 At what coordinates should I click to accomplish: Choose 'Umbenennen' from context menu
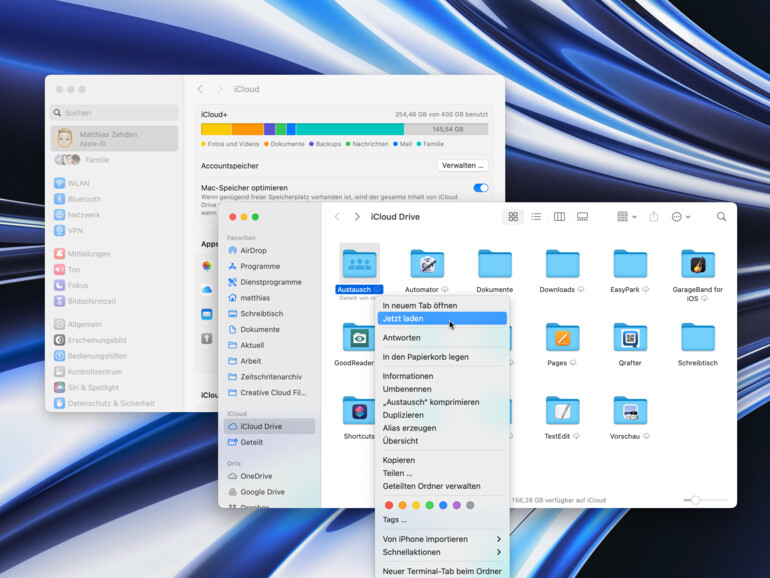pos(442,389)
